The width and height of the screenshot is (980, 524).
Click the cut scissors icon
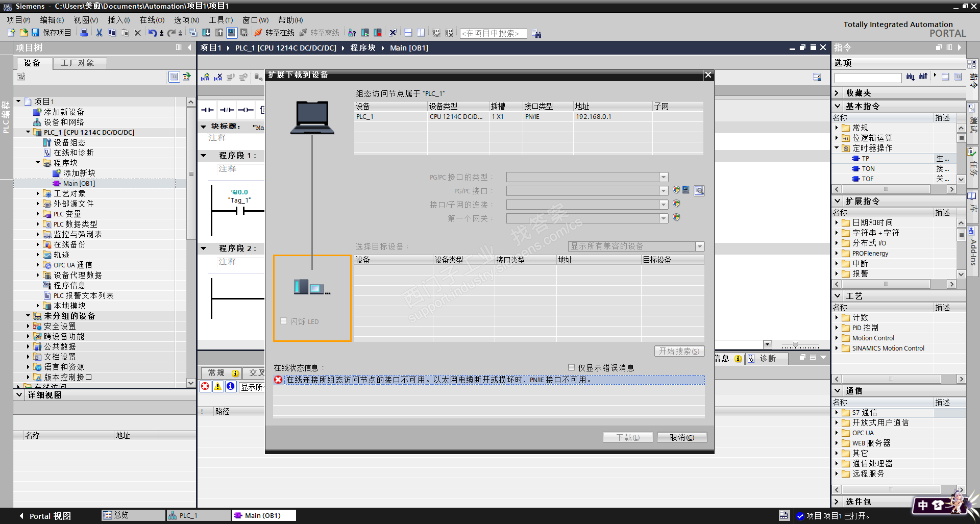click(99, 33)
